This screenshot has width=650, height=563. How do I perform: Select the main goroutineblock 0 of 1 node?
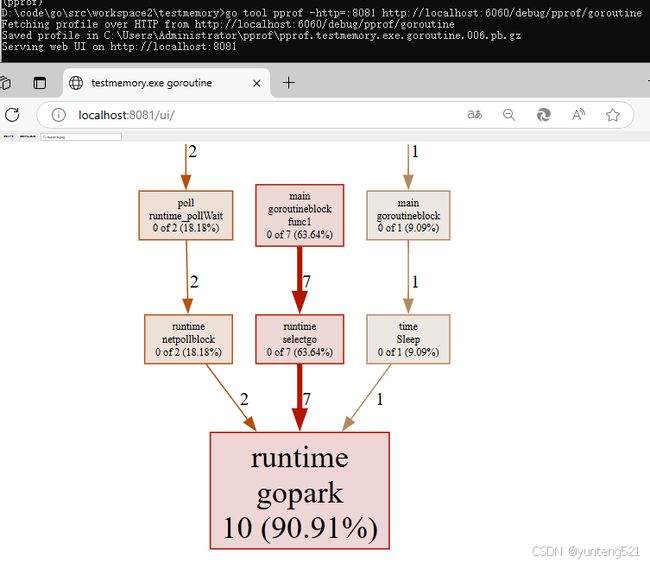point(408,215)
